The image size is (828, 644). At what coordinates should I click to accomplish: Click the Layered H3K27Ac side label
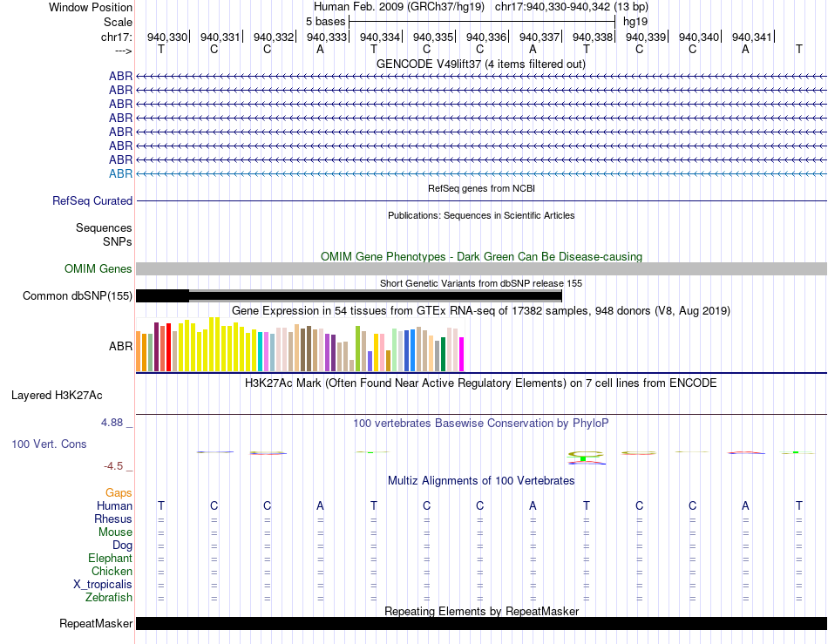point(57,396)
